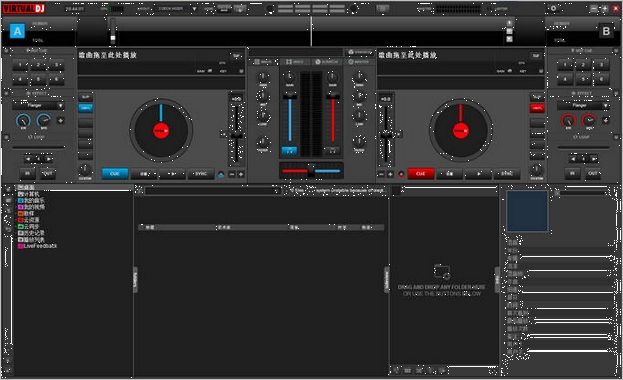Toggle SLIP mode on deck B
Image resolution: width=623 pixels, height=380 pixels.
coord(537,97)
